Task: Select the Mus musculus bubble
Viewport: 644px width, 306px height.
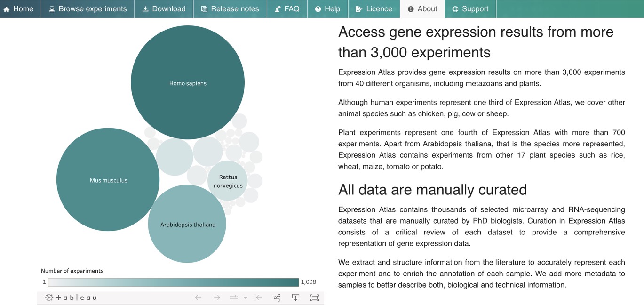Action: point(108,179)
